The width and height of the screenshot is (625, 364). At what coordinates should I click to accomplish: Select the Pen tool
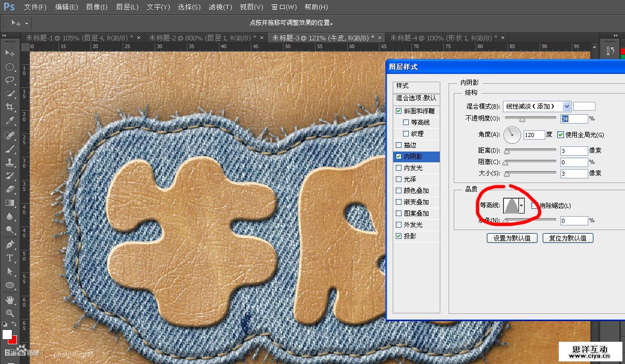tap(10, 244)
